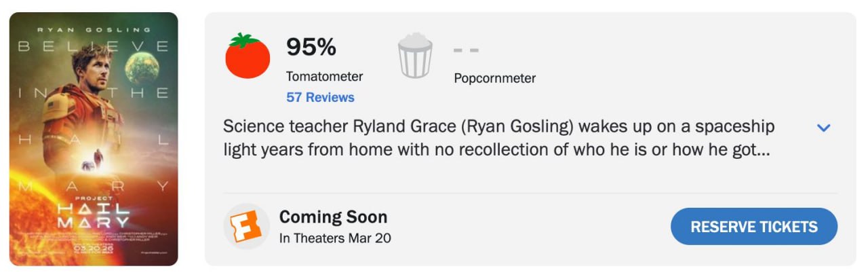Click the Coming Soon heading
This screenshot has height=277, width=868.
(333, 217)
